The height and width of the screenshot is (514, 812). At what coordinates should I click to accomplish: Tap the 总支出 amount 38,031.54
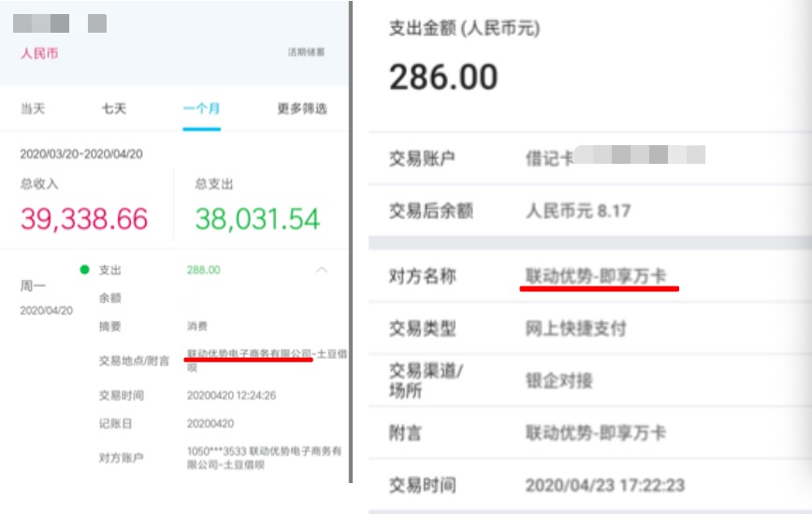click(x=257, y=219)
